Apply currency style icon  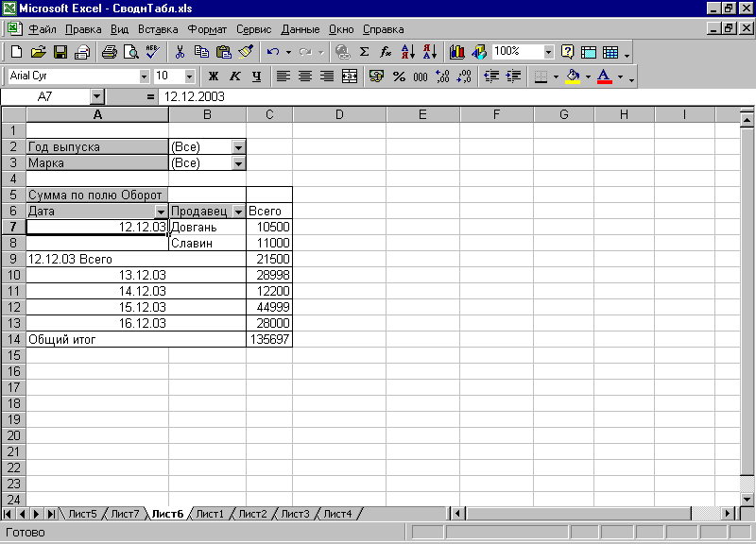tap(376, 76)
